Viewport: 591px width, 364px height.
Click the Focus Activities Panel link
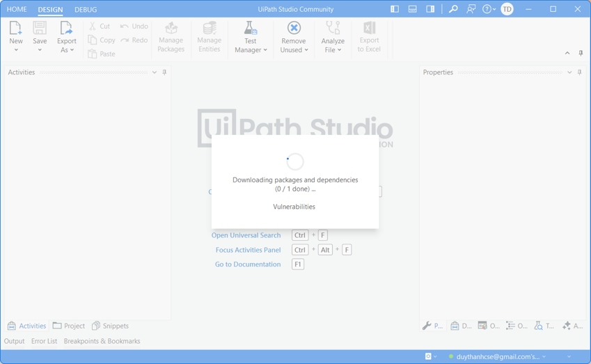(x=248, y=250)
